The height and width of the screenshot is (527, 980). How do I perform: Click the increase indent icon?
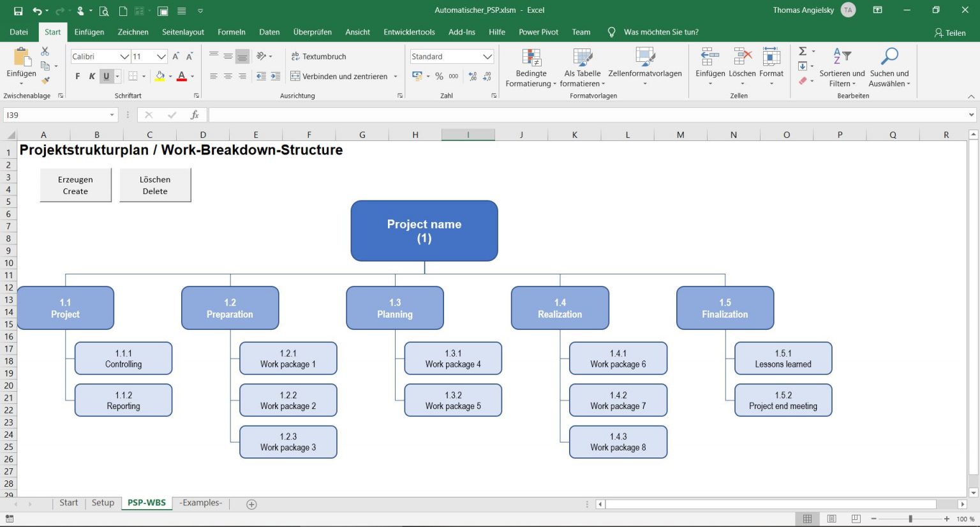[x=276, y=76]
